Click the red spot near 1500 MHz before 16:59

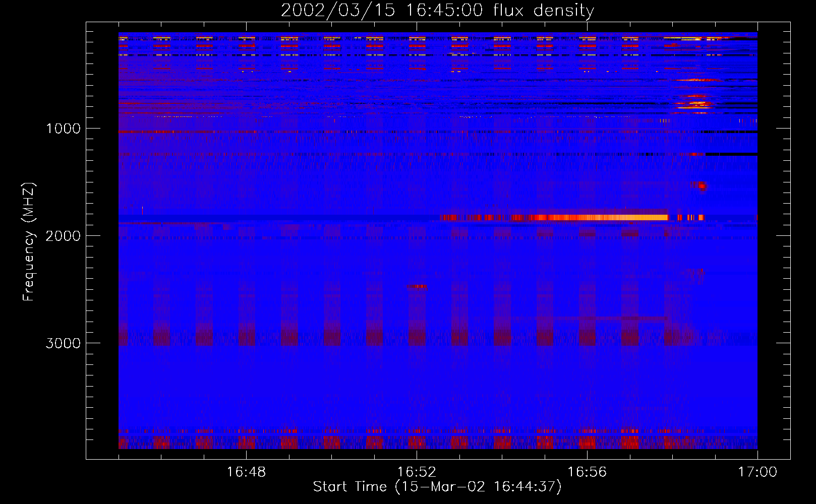(700, 186)
